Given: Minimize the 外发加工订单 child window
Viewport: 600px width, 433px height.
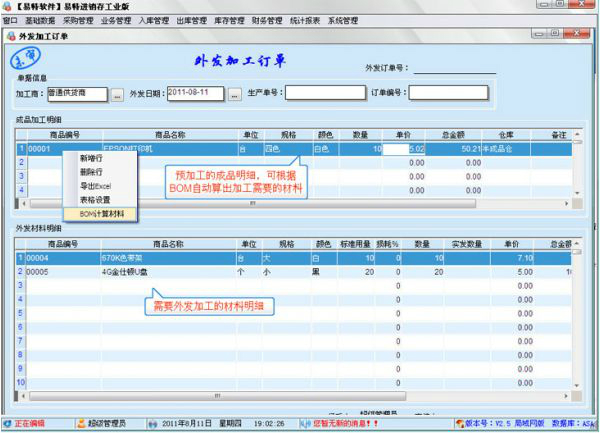Looking at the screenshot, I should tap(539, 34).
